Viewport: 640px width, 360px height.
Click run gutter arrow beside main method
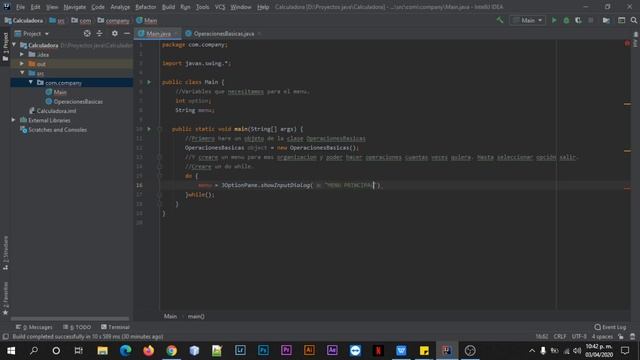point(149,129)
